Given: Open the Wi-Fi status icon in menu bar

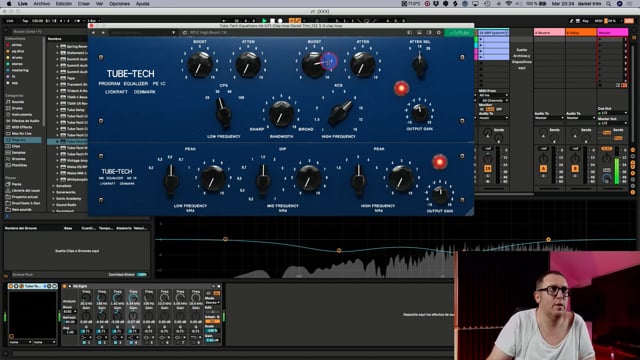Looking at the screenshot, I should coord(509,4).
